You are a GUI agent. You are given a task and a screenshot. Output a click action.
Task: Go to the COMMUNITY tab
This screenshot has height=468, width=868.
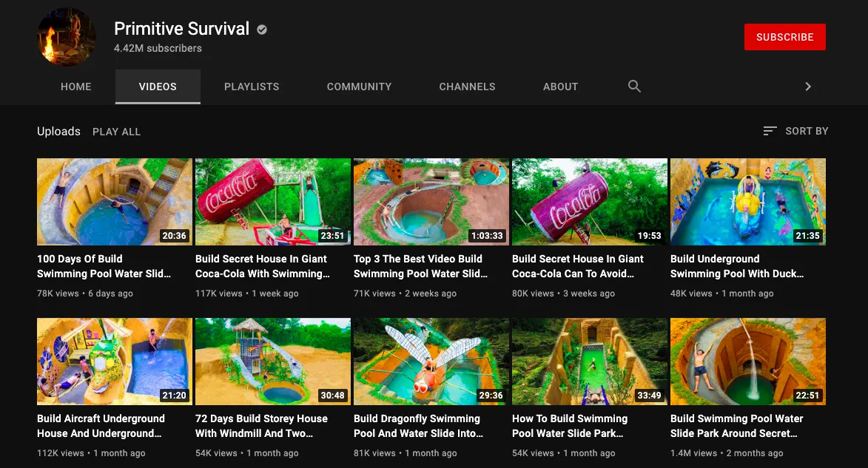coord(360,87)
